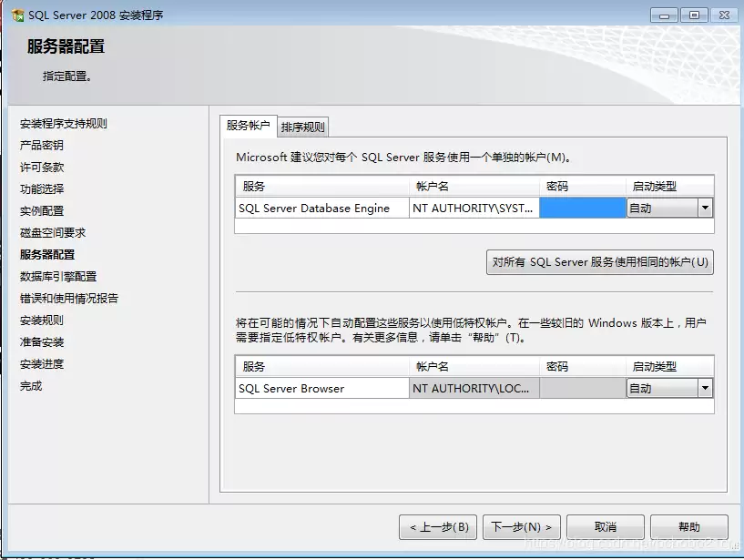Viewport: 744px width, 560px height.
Task: Click 帐户名 column header in lower table
Action: click(474, 366)
